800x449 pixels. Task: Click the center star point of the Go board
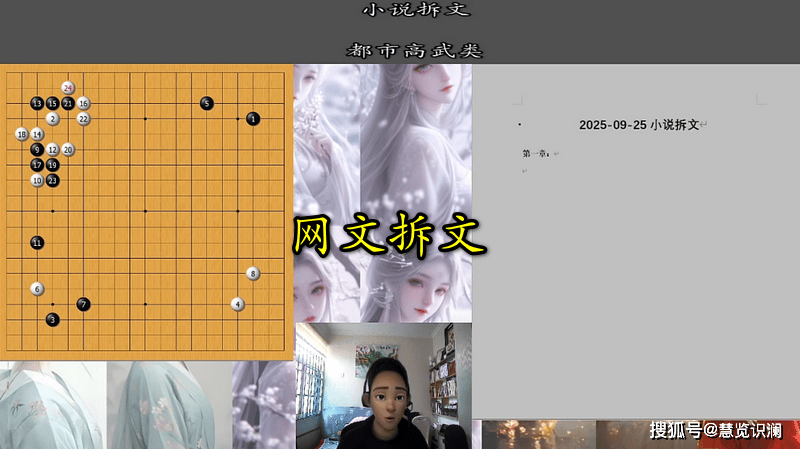(145, 211)
